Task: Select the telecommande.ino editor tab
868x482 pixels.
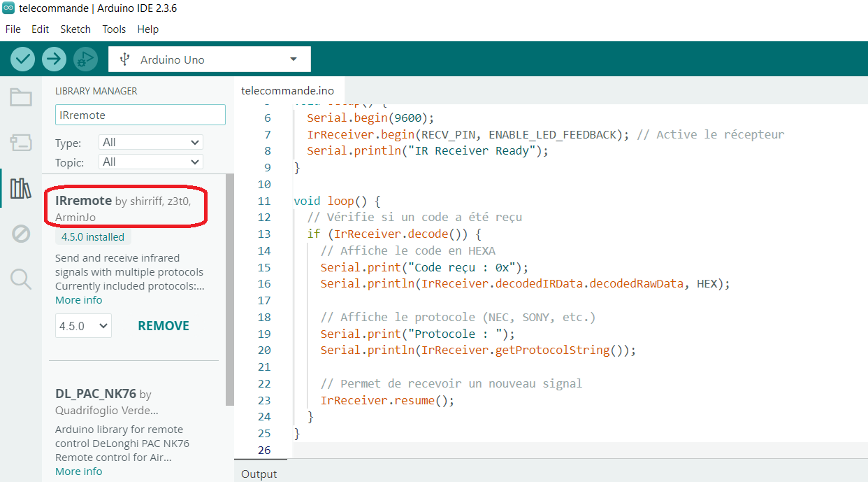Action: pos(288,91)
